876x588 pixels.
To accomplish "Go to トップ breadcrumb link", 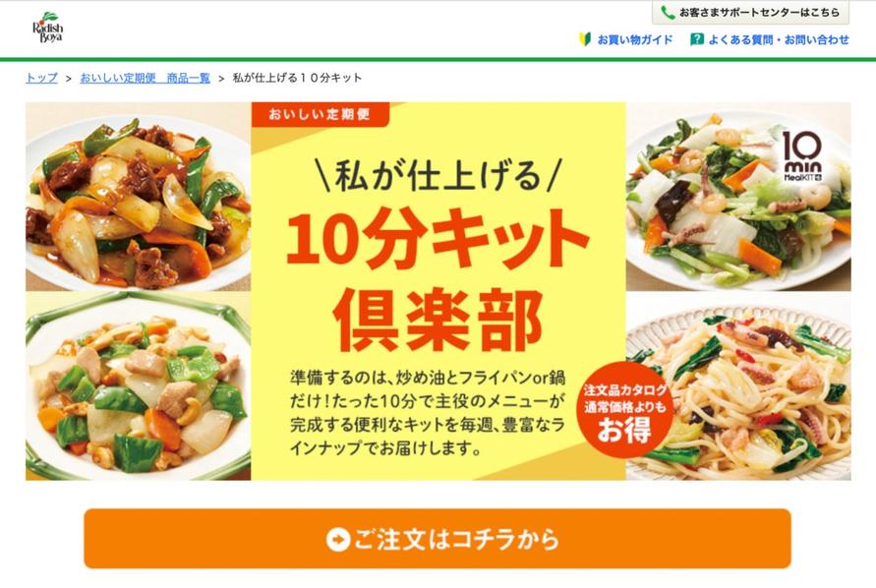I will tap(42, 78).
